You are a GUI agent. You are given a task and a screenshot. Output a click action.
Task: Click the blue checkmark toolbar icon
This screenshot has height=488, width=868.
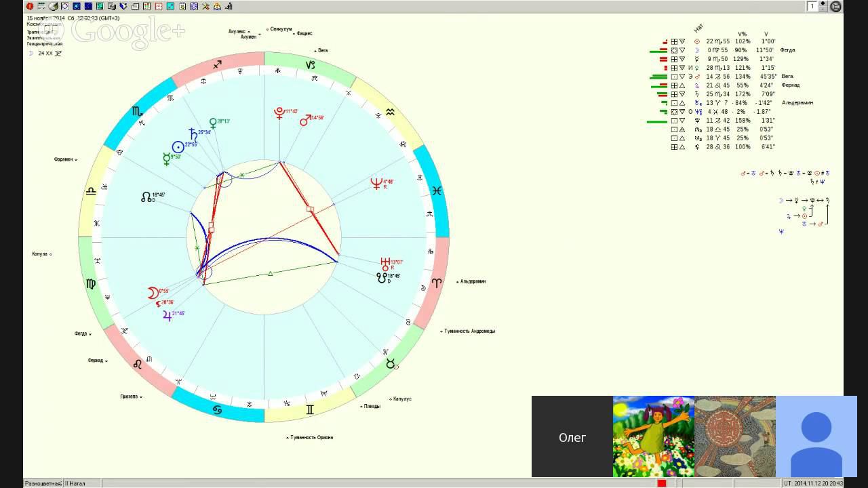click(x=123, y=6)
